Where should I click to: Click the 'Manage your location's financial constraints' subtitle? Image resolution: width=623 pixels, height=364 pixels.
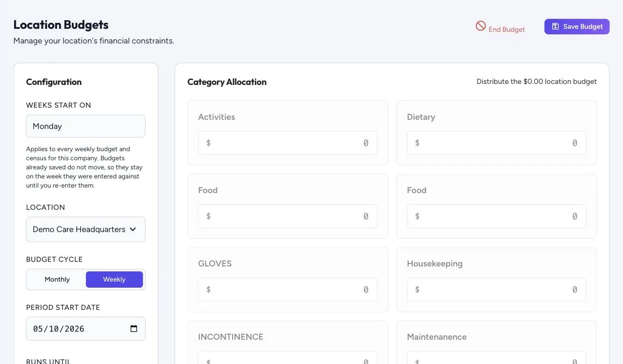(x=94, y=41)
